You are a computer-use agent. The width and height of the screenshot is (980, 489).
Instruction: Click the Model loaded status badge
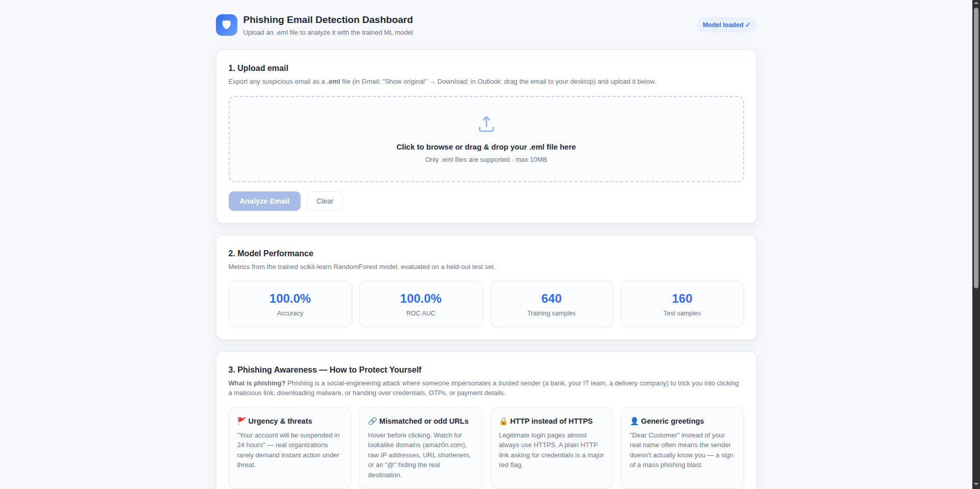pyautogui.click(x=726, y=25)
